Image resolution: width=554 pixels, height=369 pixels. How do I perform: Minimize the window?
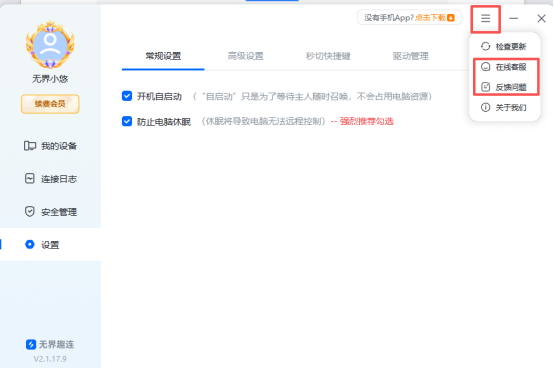click(513, 18)
